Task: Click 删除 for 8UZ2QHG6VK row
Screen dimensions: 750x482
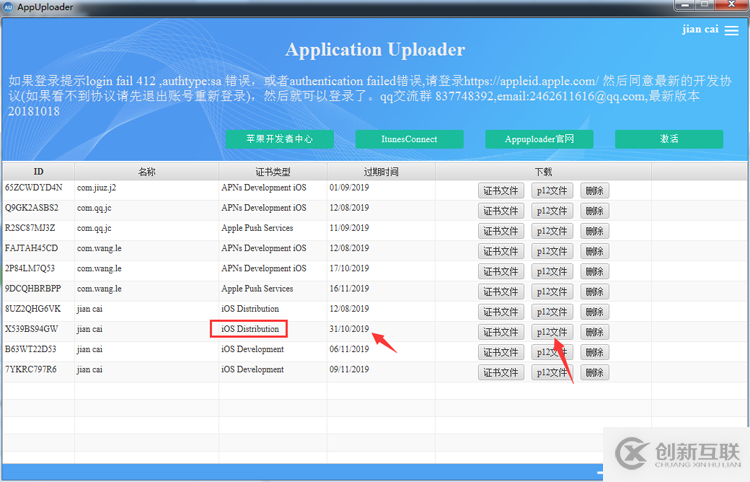Action: 595,312
